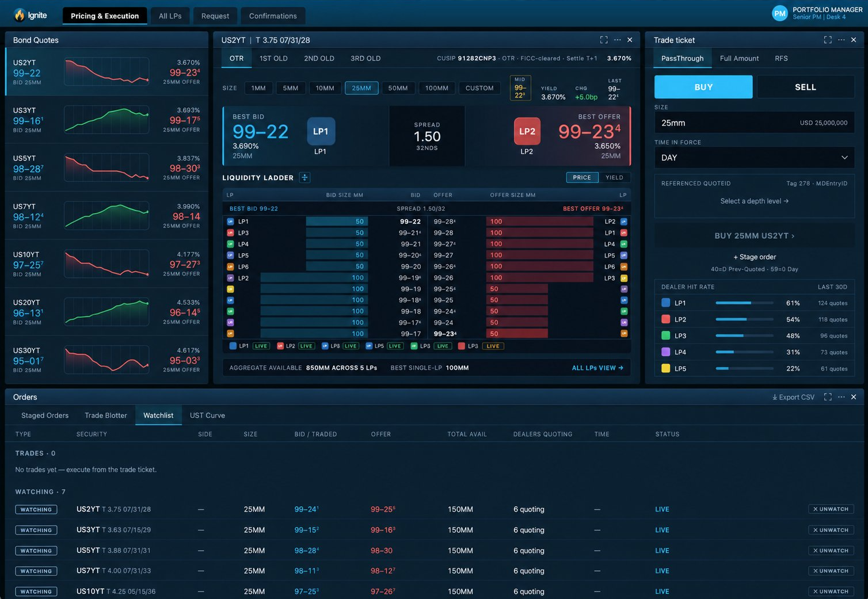The image size is (868, 599).
Task: Select the 100MM size option
Action: 437,88
